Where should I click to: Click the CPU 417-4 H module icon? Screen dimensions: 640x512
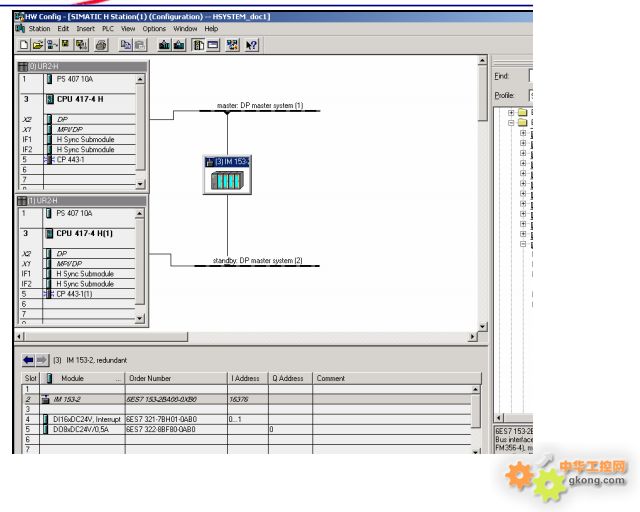point(50,99)
